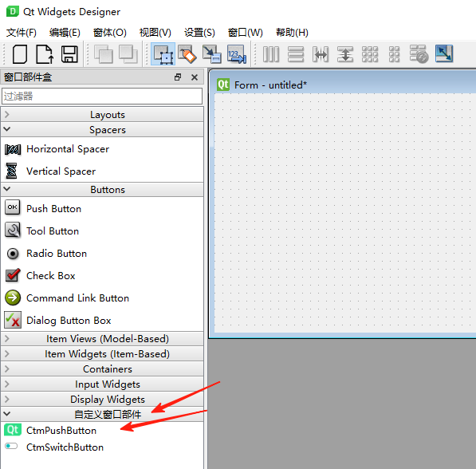Select the Edit Signals/Slots mode icon
This screenshot has width=476, height=469.
(x=187, y=54)
